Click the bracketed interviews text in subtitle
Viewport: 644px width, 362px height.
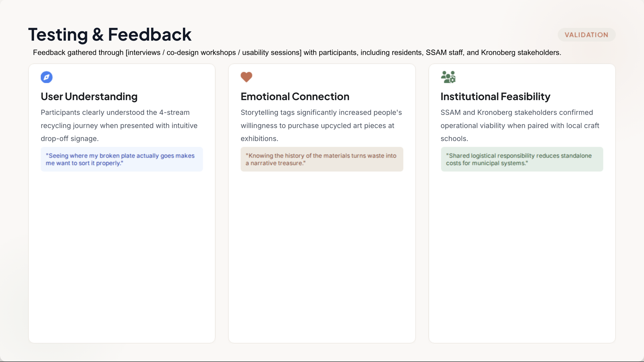click(x=214, y=53)
